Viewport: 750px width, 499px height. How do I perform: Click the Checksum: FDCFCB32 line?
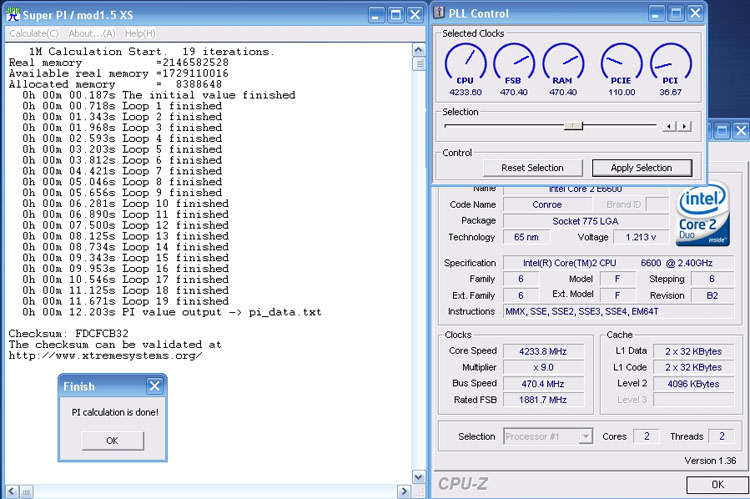[68, 333]
